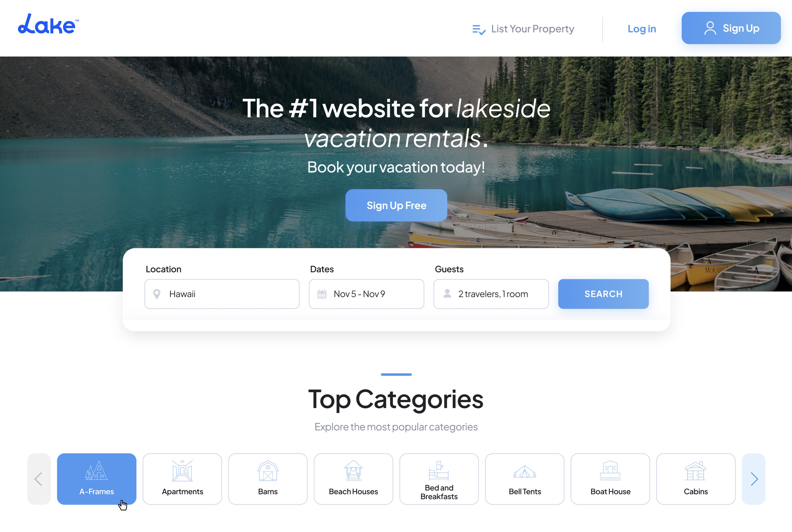Click the List Your Property checklist icon
792x532 pixels.
pyautogui.click(x=479, y=30)
